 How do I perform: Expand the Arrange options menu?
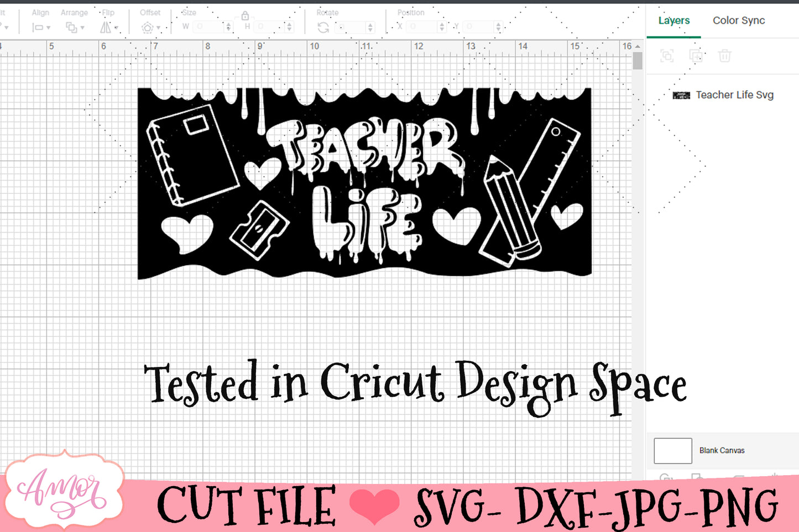coord(75,27)
